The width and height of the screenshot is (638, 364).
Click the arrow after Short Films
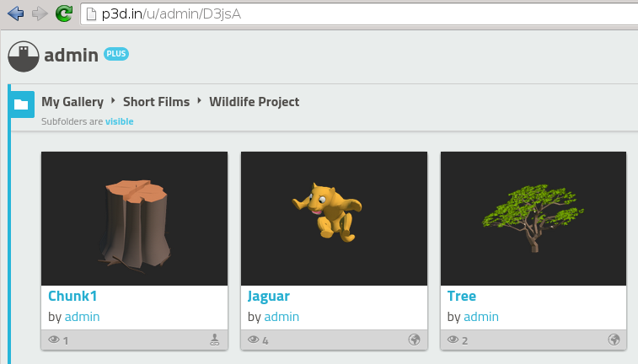pyautogui.click(x=200, y=100)
